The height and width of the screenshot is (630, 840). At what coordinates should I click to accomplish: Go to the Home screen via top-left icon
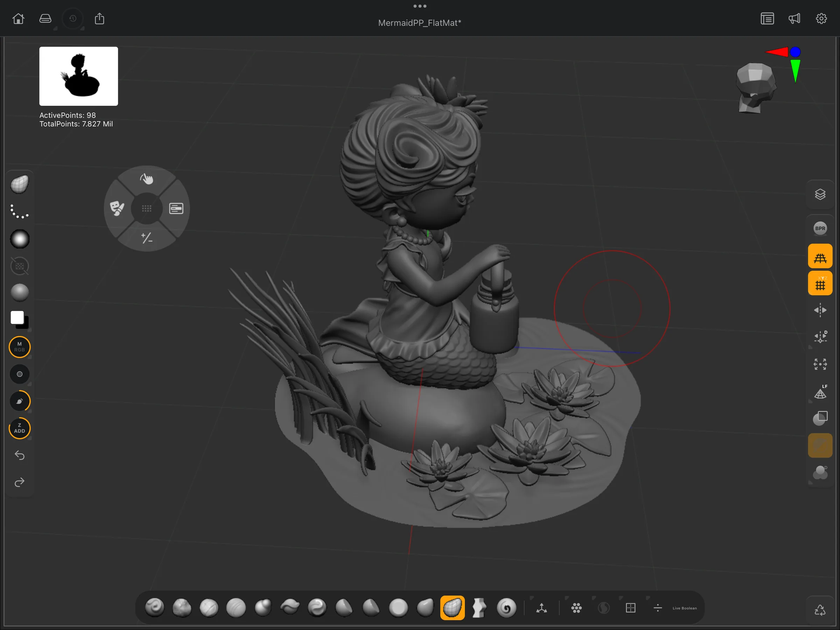coord(18,18)
